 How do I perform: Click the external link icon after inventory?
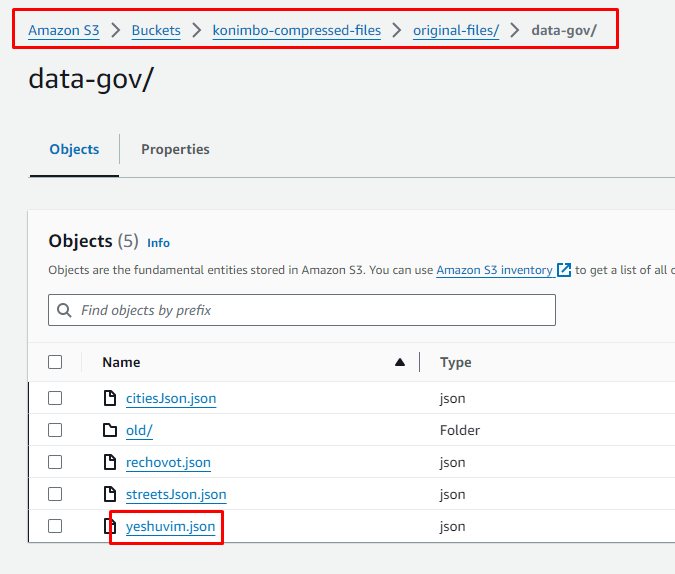[564, 270]
